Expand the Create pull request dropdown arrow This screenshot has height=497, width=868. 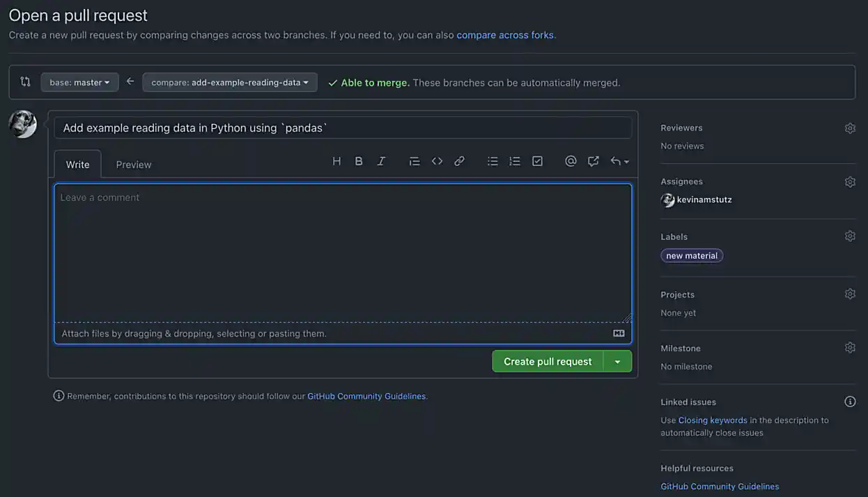coord(617,361)
